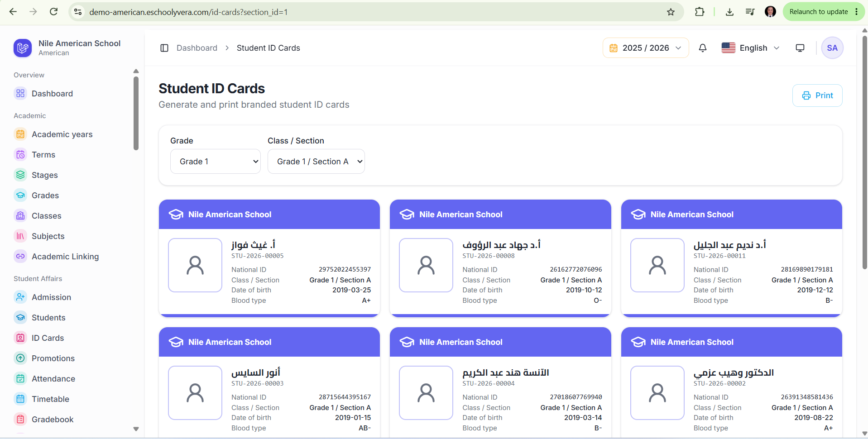Click the Timetable calendar icon
This screenshot has height=439, width=868.
point(20,399)
